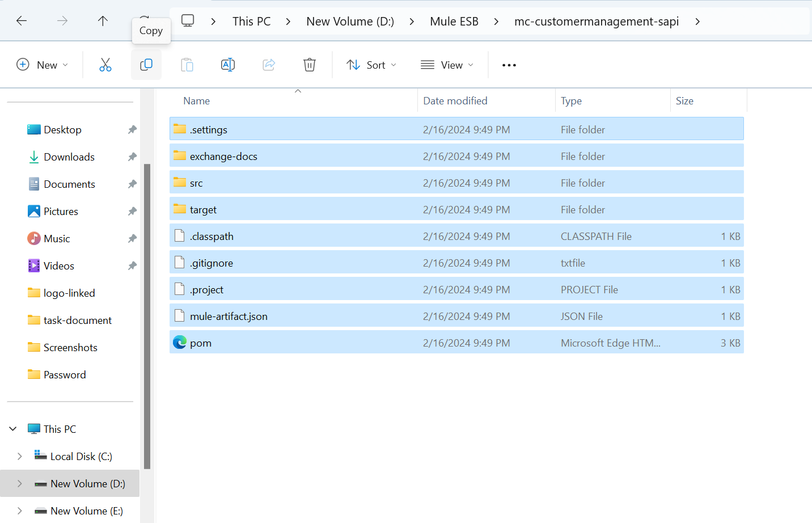The height and width of the screenshot is (523, 812).
Task: Open the See more ellipsis menu
Action: click(509, 65)
